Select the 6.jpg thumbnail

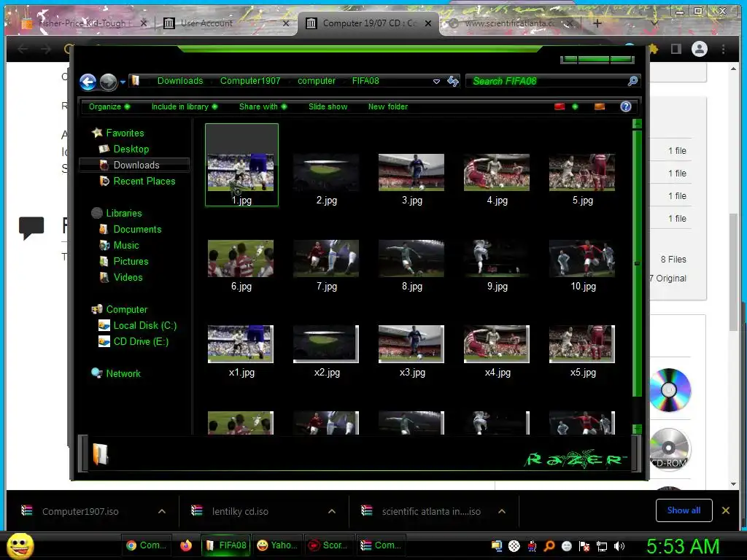(x=241, y=259)
